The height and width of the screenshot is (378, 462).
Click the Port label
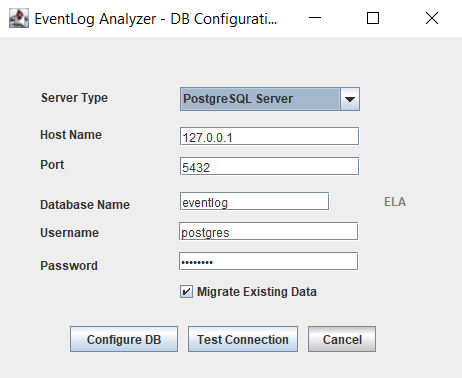[52, 165]
